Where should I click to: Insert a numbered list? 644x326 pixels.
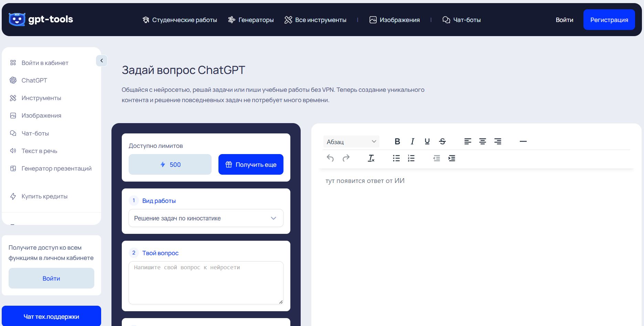click(411, 158)
